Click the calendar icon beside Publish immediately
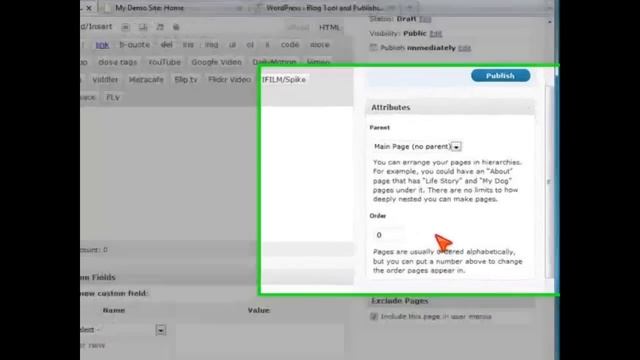The image size is (640, 360). (373, 48)
